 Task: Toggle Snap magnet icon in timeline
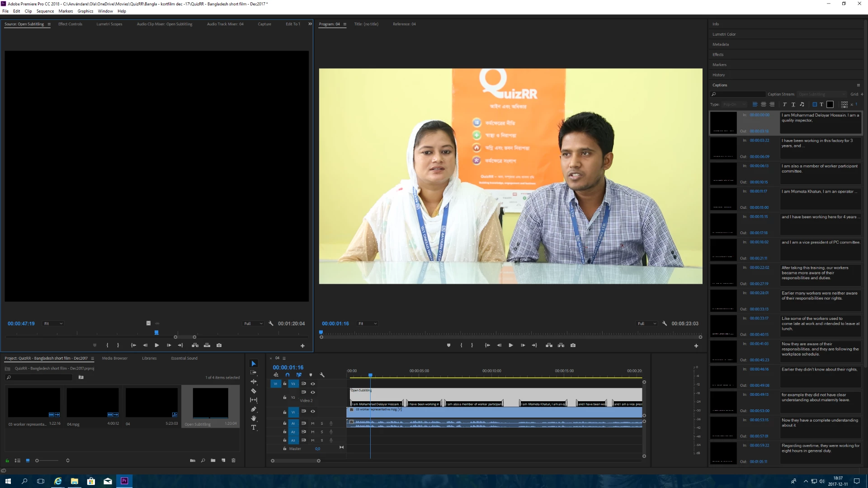(288, 375)
